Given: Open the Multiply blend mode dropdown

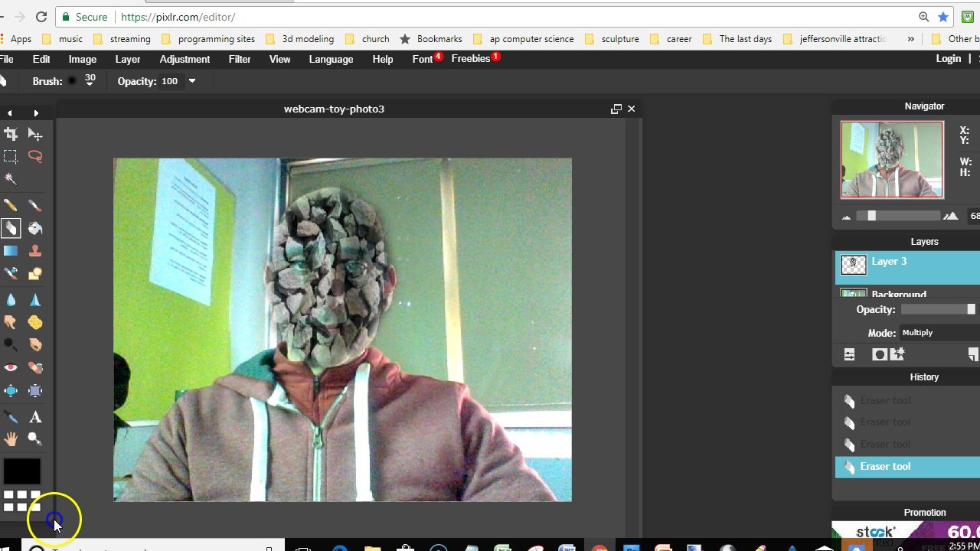Looking at the screenshot, I should pyautogui.click(x=917, y=333).
